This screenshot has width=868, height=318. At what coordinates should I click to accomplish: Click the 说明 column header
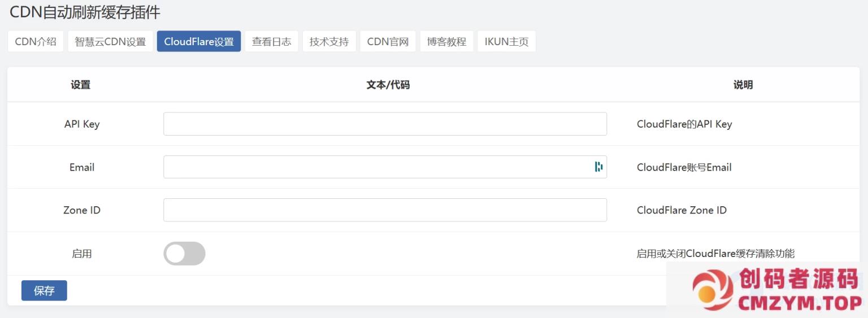click(743, 85)
